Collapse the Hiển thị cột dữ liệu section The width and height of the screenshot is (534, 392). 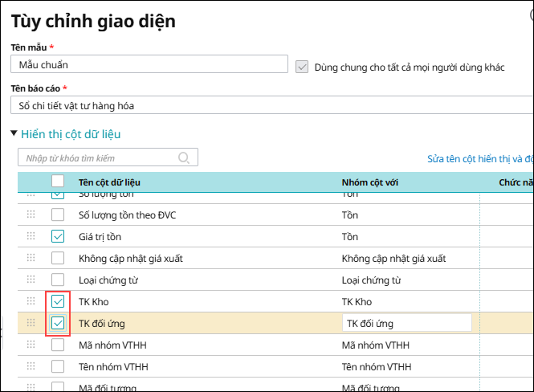click(x=14, y=134)
